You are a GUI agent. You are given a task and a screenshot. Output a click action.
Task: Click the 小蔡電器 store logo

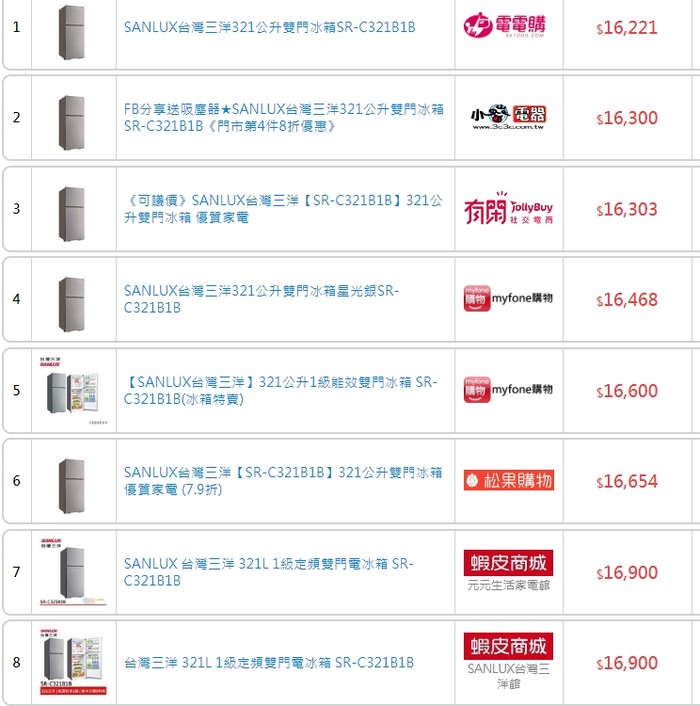[x=508, y=117]
